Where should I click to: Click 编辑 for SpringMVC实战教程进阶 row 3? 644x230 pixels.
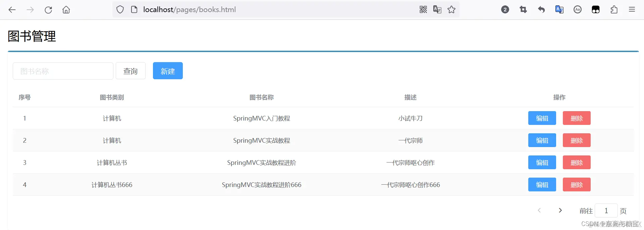542,163
